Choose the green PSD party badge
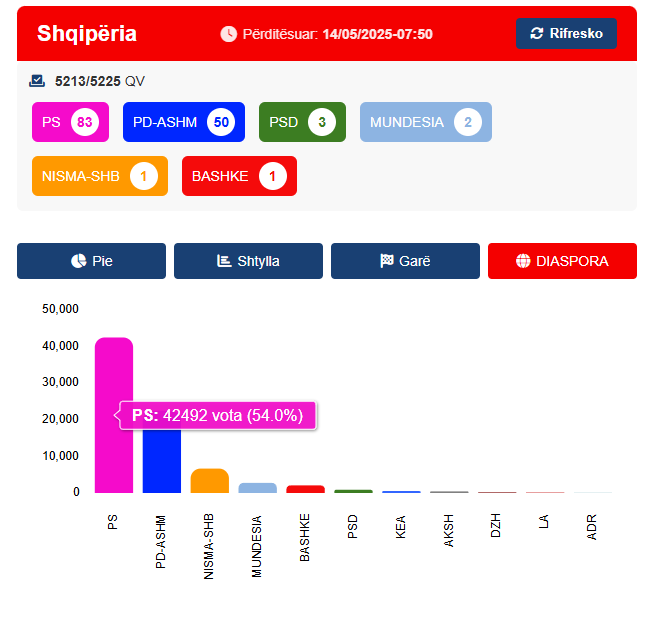 [302, 122]
